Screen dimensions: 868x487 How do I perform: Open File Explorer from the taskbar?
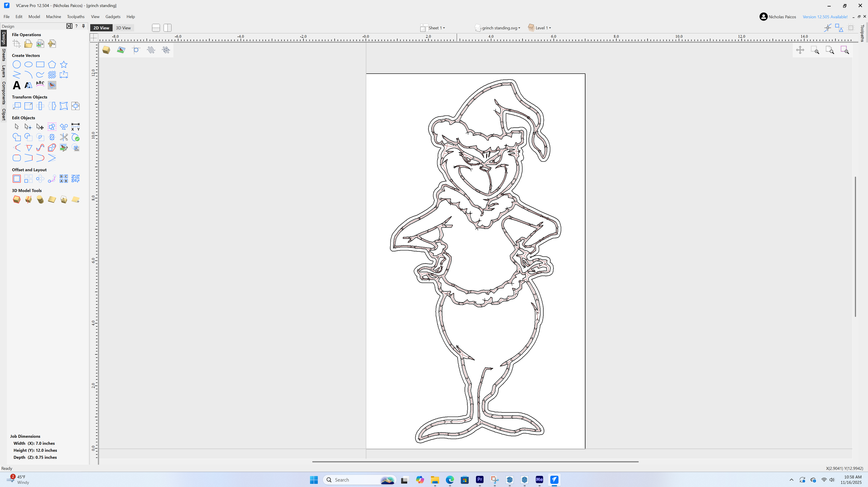pyautogui.click(x=435, y=480)
